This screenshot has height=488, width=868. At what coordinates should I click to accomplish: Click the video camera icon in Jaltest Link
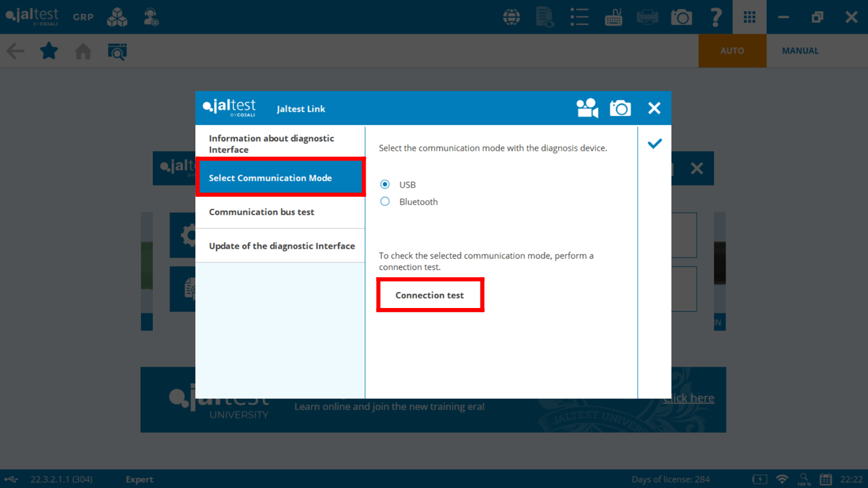point(587,108)
